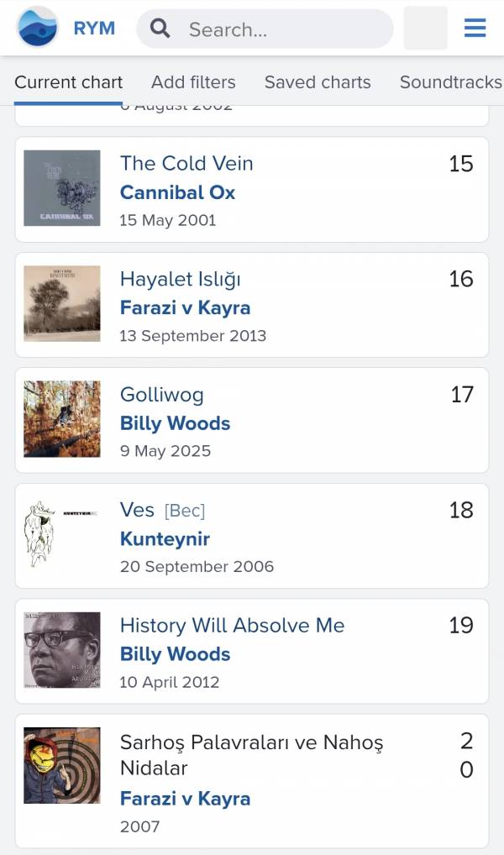Click the RYM text logo
The width and height of the screenshot is (504, 855).
(94, 29)
